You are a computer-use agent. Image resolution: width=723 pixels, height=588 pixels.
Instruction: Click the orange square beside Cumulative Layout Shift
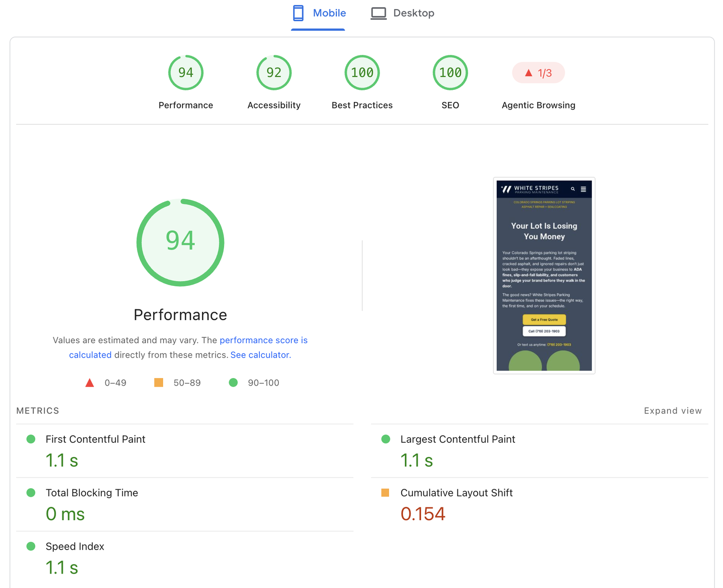point(385,493)
